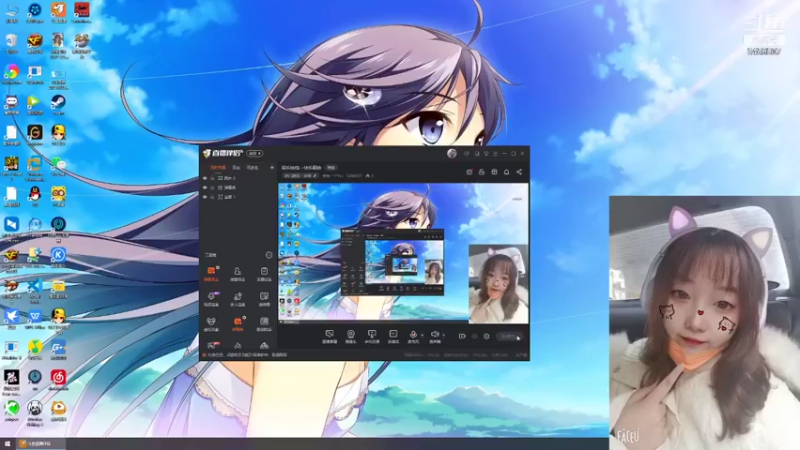Open the hamburger menu in live app title bar
Viewport: 800px width, 450px height.
tap(495, 154)
